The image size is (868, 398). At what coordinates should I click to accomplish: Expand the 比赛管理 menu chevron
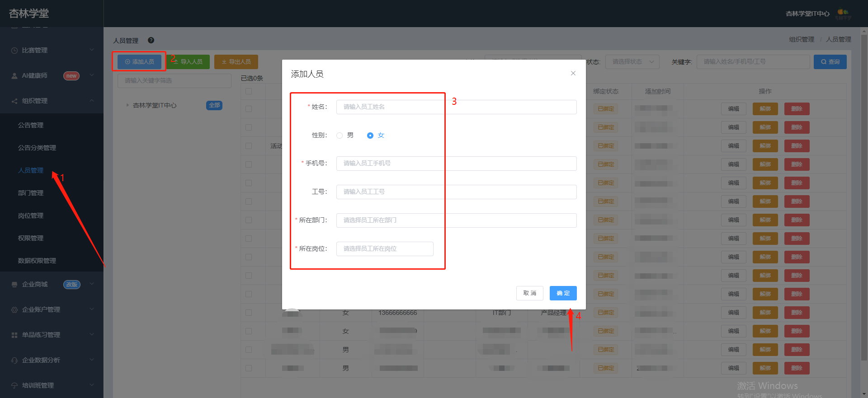pyautogui.click(x=92, y=50)
